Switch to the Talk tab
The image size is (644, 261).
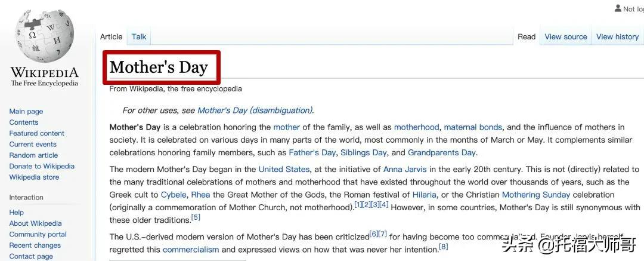pos(139,36)
